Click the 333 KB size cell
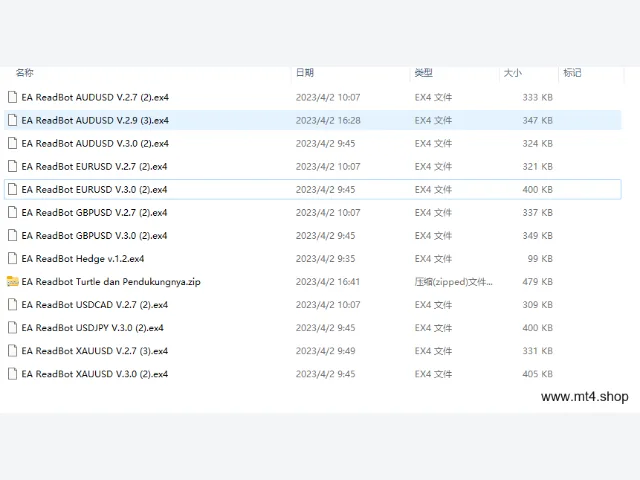Image resolution: width=640 pixels, height=480 pixels. tap(538, 98)
